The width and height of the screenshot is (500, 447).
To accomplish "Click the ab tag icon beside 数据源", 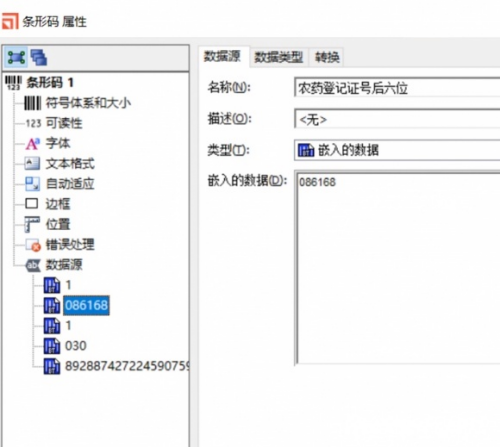I will (x=33, y=265).
